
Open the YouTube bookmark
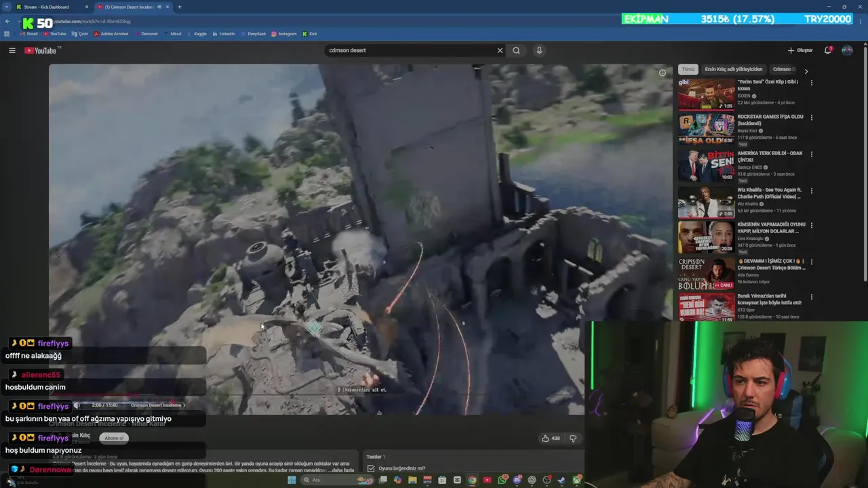click(54, 34)
